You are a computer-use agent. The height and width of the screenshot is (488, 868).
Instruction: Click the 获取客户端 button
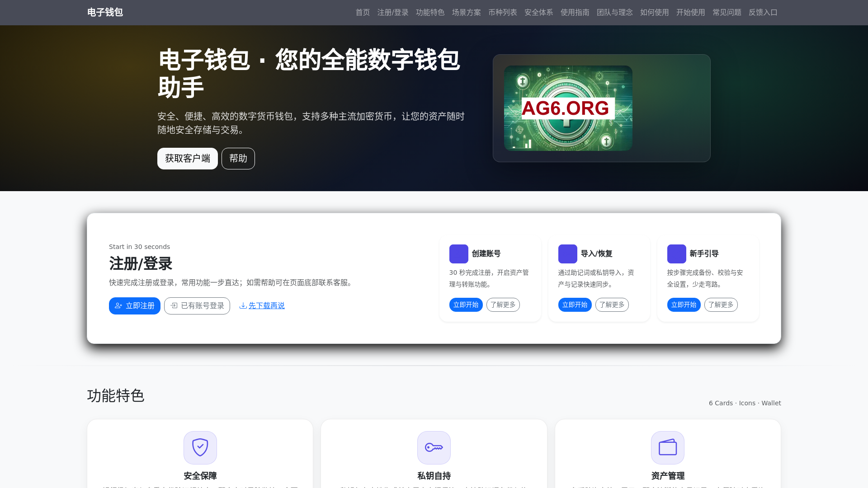pos(188,159)
